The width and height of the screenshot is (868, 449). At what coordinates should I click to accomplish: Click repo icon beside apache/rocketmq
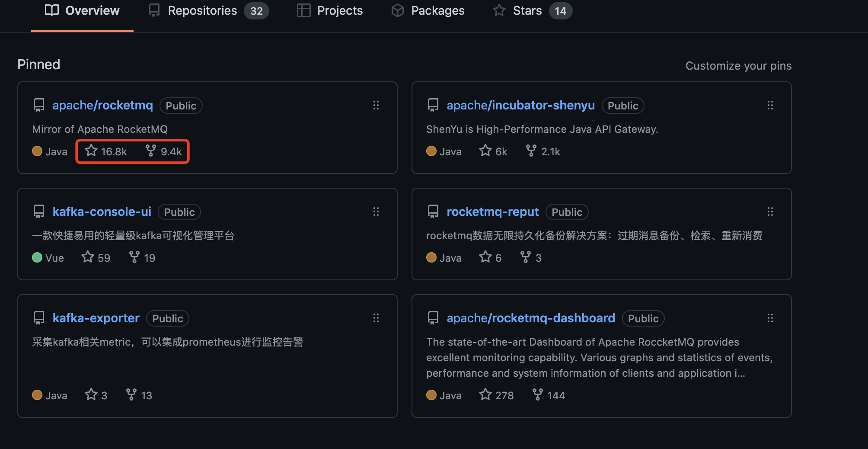coord(39,105)
